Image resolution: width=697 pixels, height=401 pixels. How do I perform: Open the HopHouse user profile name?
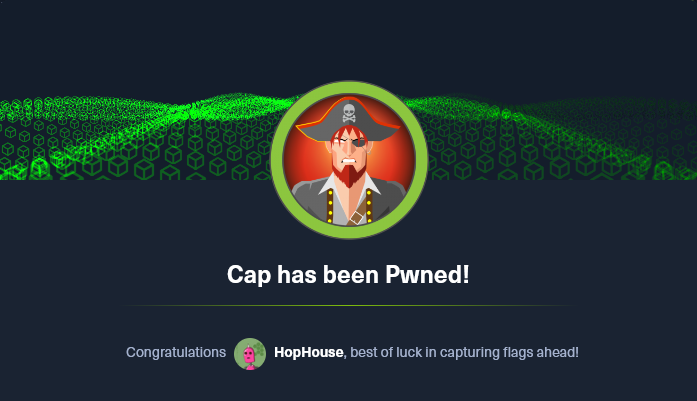click(308, 352)
